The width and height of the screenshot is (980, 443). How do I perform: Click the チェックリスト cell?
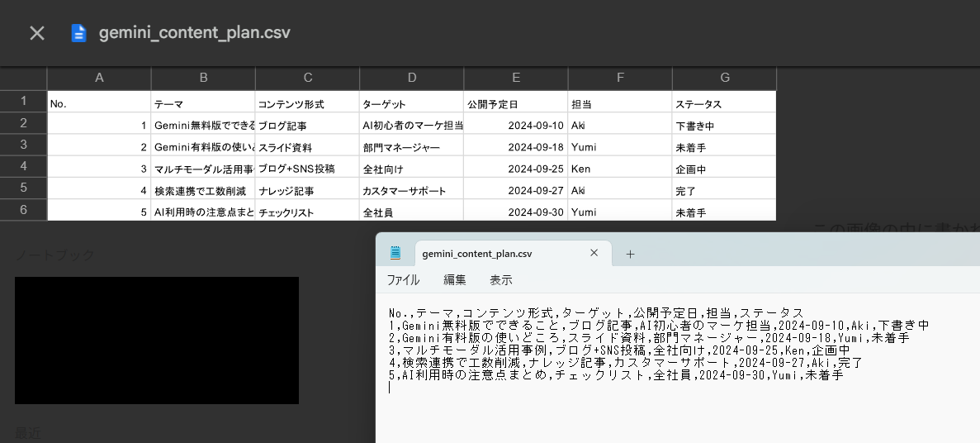click(307, 210)
